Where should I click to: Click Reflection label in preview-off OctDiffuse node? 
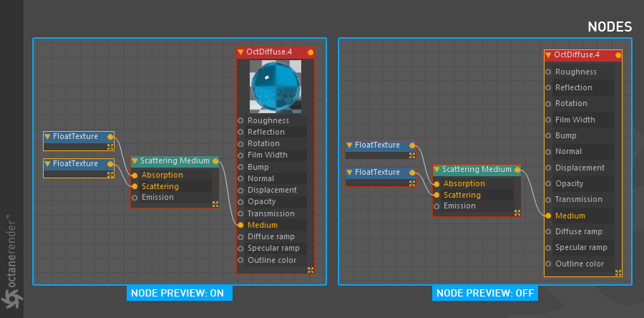(574, 87)
